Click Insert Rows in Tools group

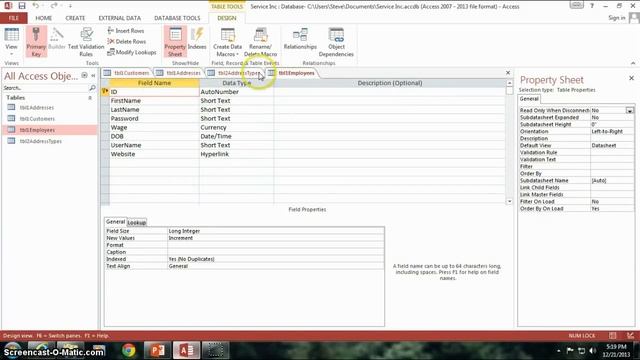(126, 31)
